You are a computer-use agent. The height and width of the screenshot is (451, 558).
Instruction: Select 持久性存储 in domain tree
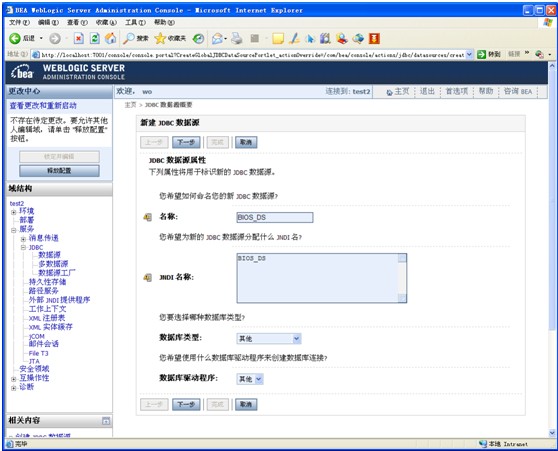(x=47, y=282)
